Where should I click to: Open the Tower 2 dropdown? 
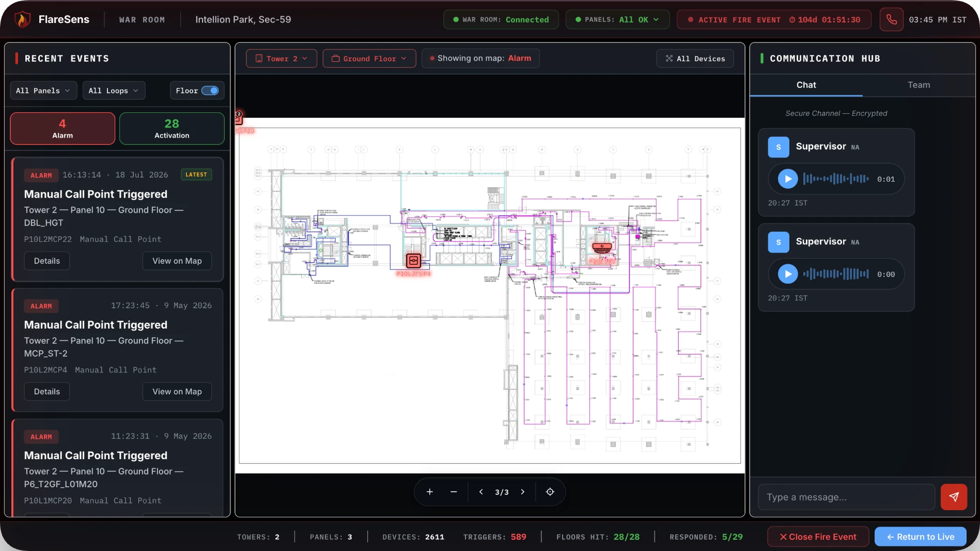click(281, 59)
